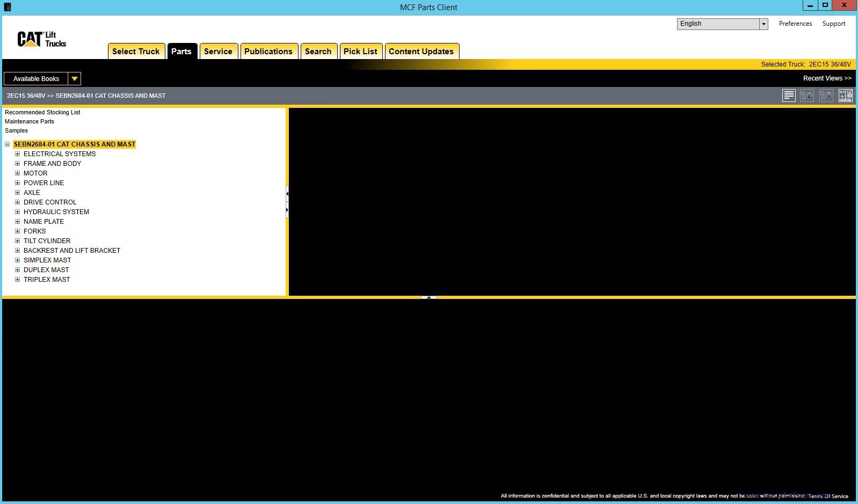Select FORKS tree item

tap(34, 231)
